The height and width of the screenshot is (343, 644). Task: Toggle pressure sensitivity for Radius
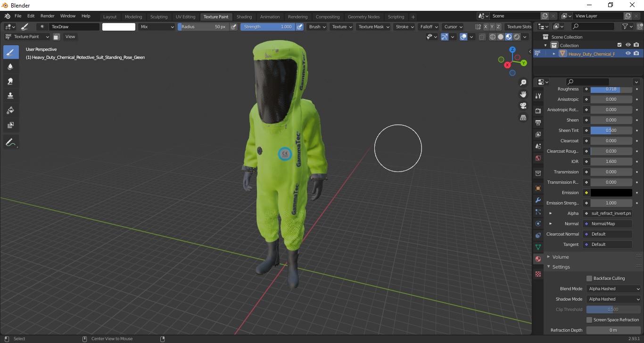pos(234,27)
